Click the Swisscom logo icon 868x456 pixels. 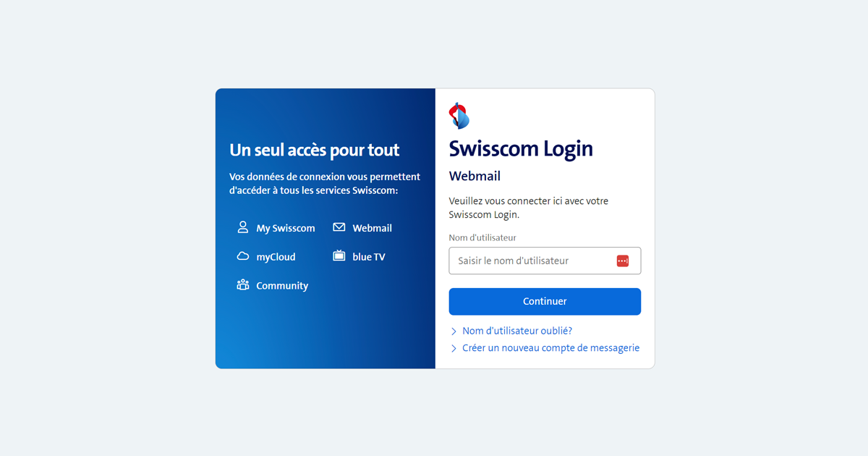coord(459,116)
